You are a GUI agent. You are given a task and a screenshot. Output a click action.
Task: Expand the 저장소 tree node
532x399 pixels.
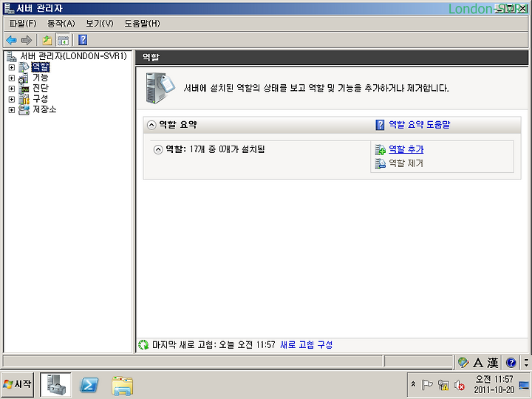pos(12,110)
